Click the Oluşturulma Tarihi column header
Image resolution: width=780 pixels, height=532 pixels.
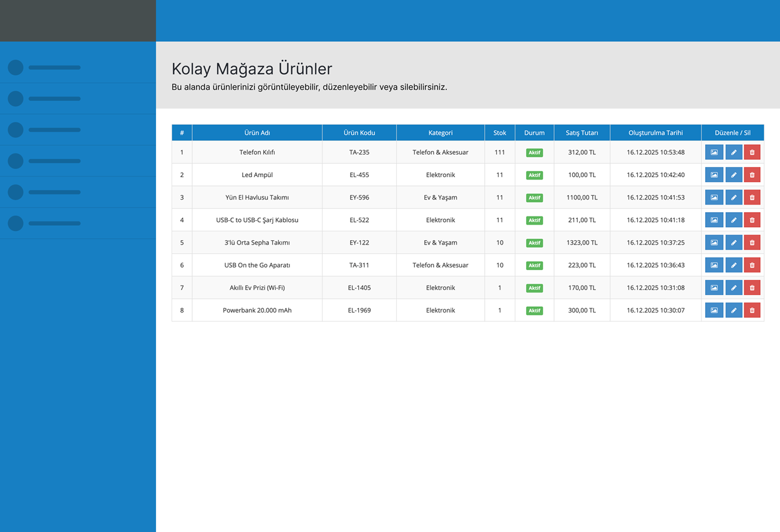[655, 133]
